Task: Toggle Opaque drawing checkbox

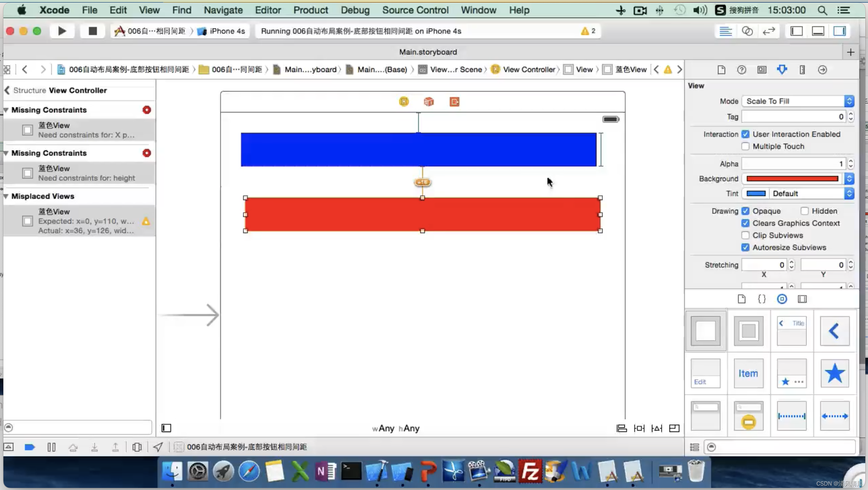Action: 745,211
